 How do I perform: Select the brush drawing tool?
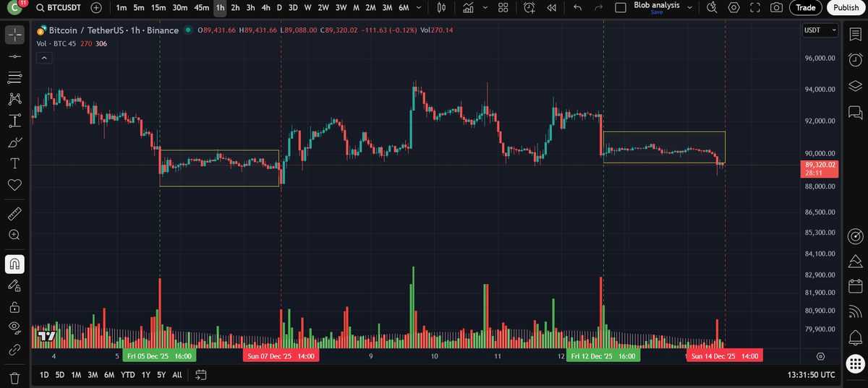[14, 142]
